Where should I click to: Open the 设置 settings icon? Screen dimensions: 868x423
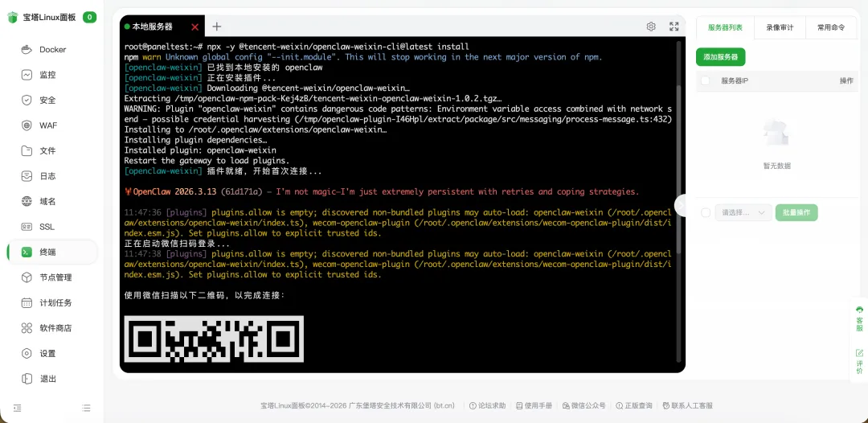click(x=27, y=353)
